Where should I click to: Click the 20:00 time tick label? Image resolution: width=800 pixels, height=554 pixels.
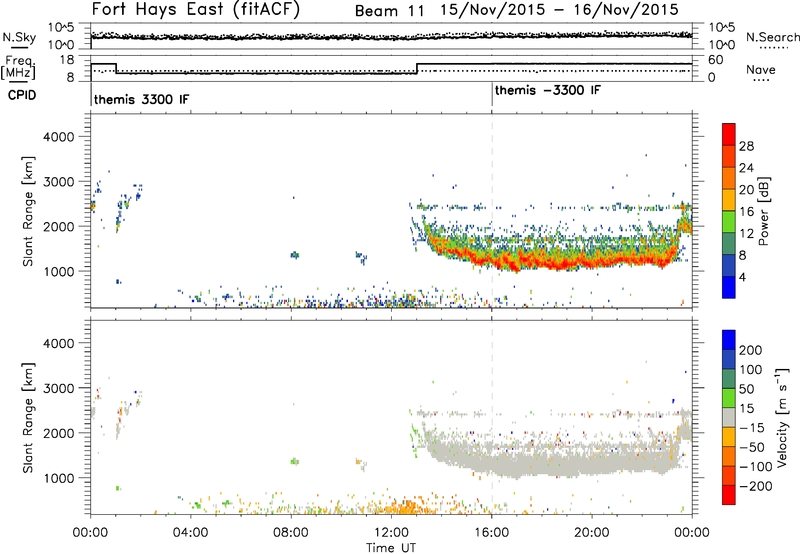click(x=592, y=533)
